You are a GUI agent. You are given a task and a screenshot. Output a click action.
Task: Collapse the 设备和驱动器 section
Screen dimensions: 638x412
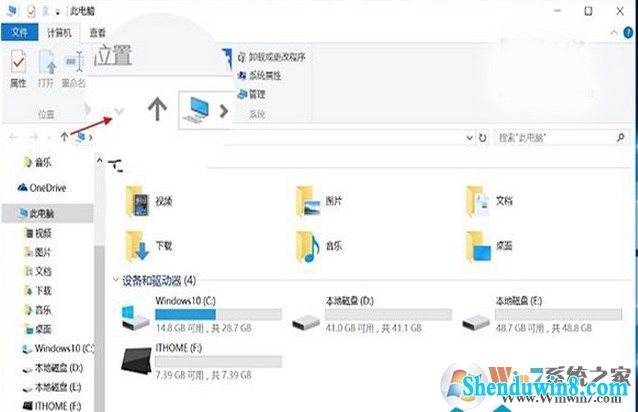tap(116, 280)
